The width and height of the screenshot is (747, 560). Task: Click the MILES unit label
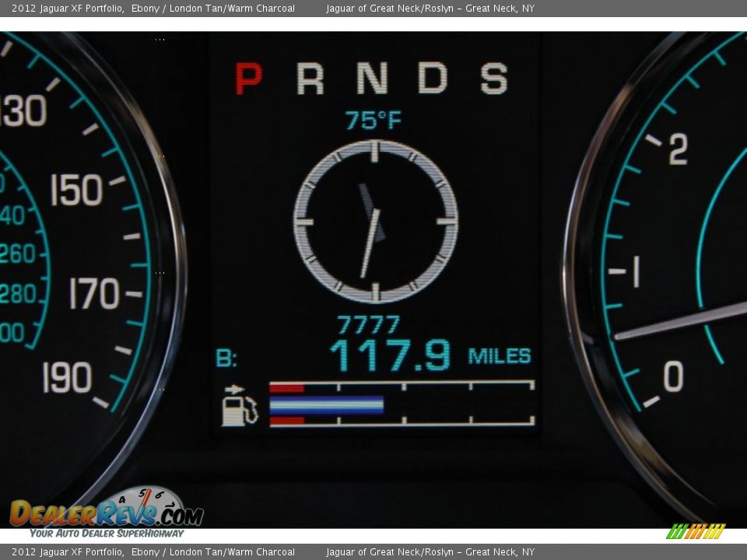(500, 356)
